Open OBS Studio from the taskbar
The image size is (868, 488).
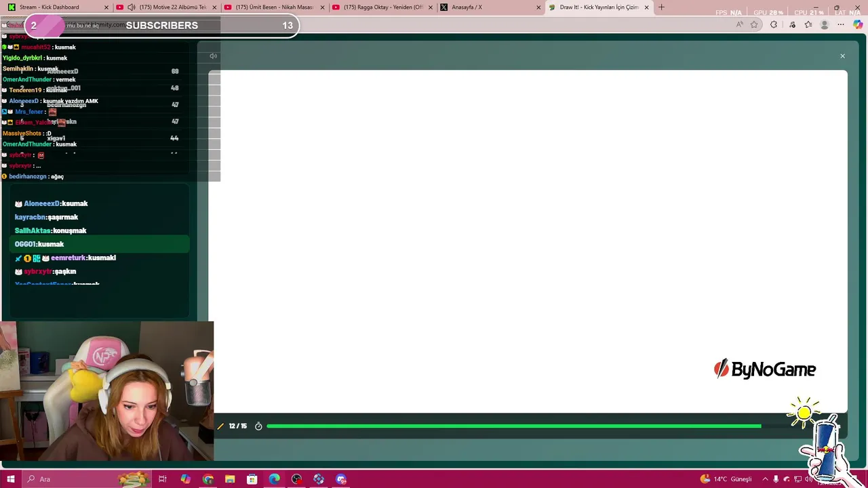pyautogui.click(x=296, y=479)
